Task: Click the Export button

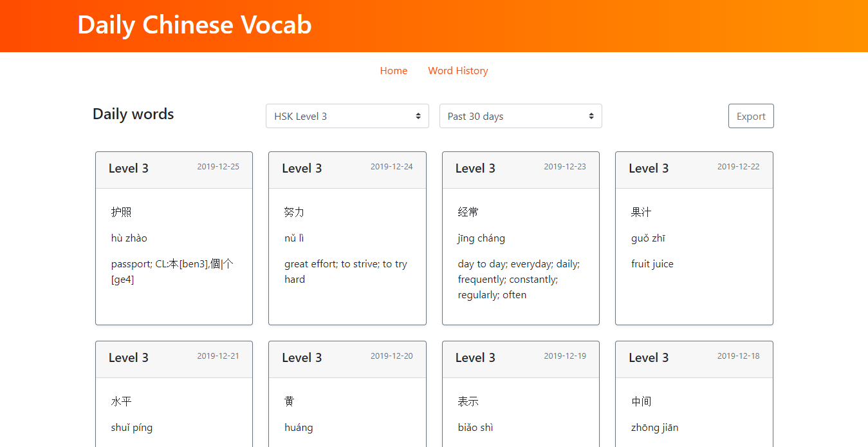Action: 751,116
